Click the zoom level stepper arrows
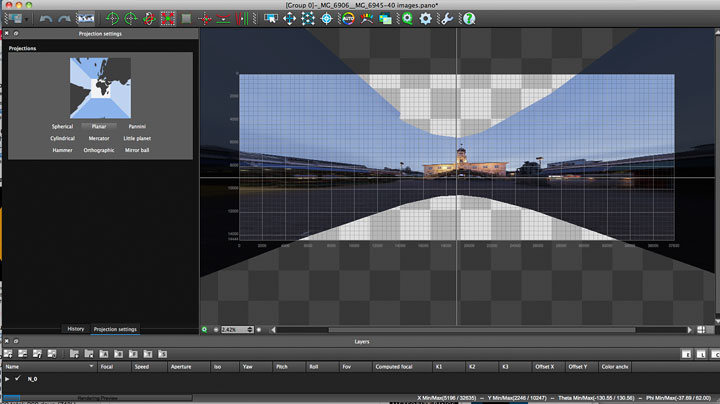This screenshot has width=720, height=404. [x=250, y=330]
